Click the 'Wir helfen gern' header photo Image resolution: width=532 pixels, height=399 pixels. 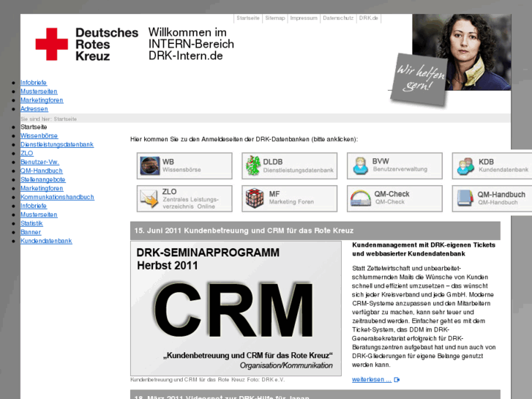pyautogui.click(x=449, y=59)
